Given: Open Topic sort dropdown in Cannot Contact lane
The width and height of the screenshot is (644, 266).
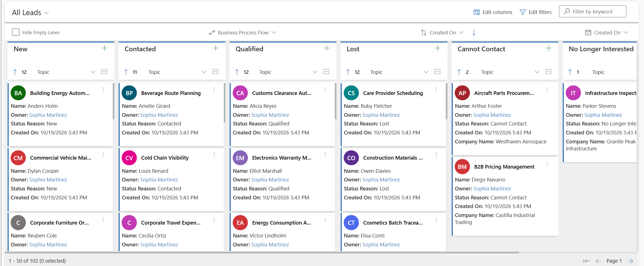Looking at the screenshot, I should (x=537, y=72).
